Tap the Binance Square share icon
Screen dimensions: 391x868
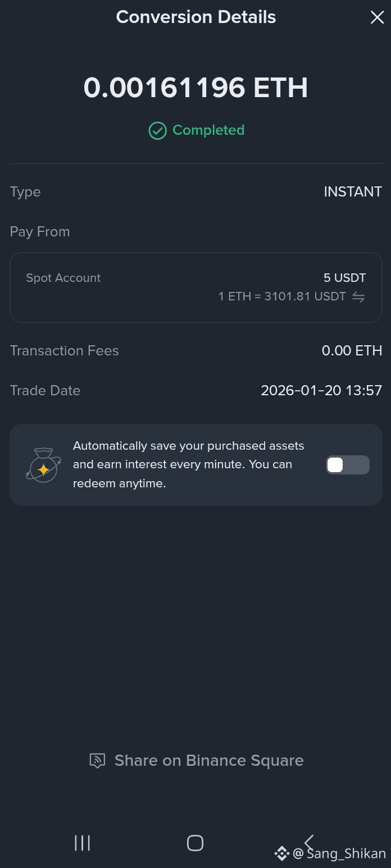click(98, 761)
